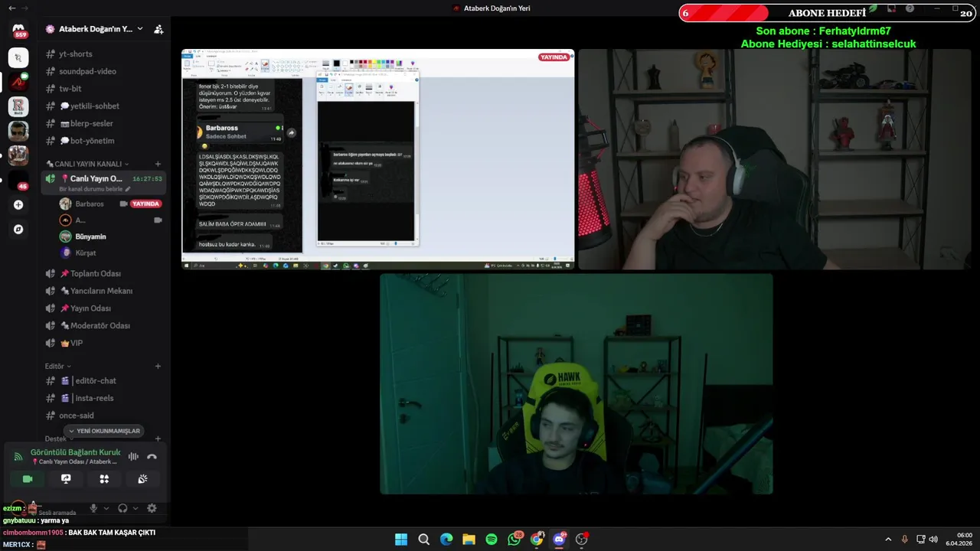The image size is (980, 551).
Task: Open the server icon with 45 badge
Action: (18, 180)
